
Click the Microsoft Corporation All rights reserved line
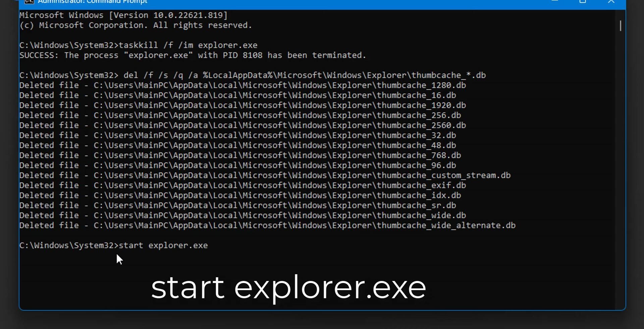click(x=136, y=25)
